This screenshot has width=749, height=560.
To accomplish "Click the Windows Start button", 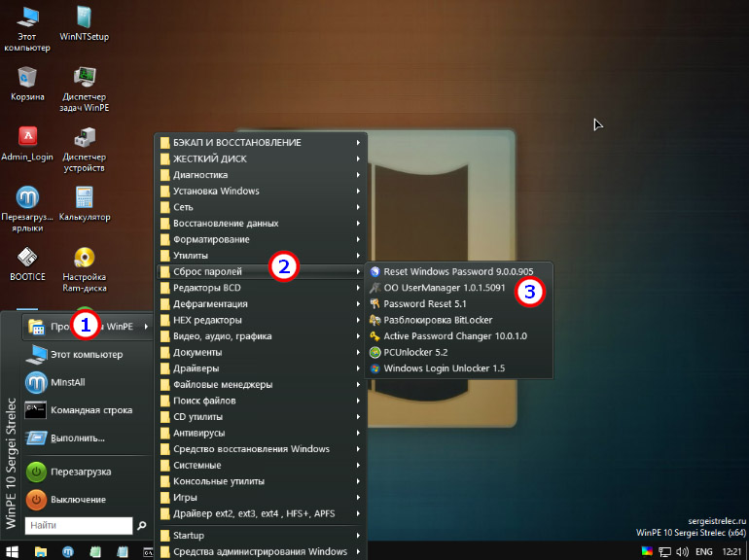I will click(x=12, y=551).
